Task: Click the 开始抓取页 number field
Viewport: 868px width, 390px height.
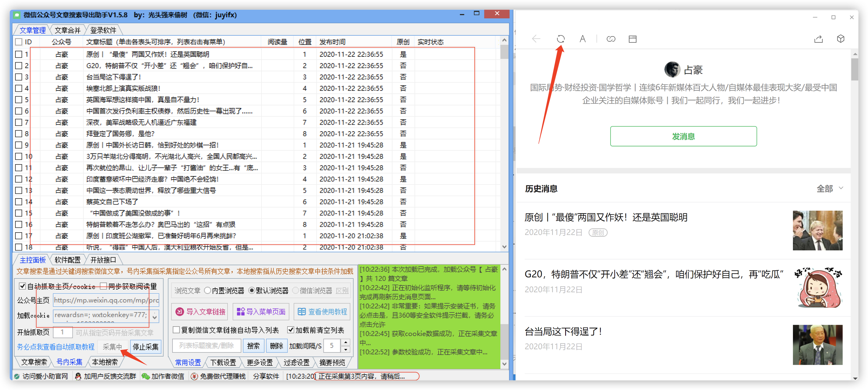Action: click(62, 332)
